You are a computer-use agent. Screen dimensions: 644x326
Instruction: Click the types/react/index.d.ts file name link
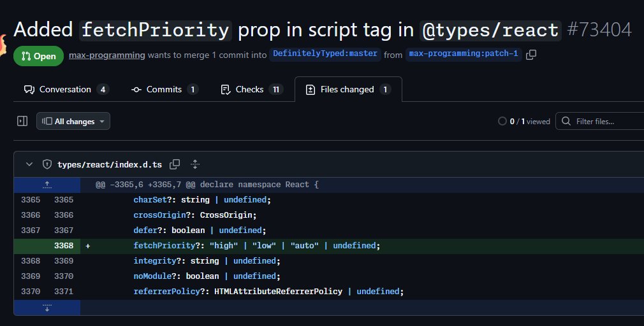click(x=110, y=164)
